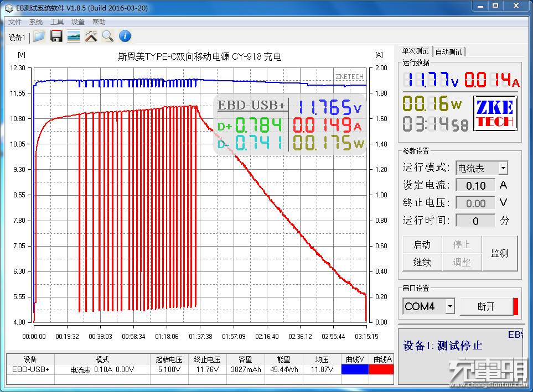533x392 pixels.
Task: Click the red 曲线A color swatch
Action: click(x=381, y=369)
